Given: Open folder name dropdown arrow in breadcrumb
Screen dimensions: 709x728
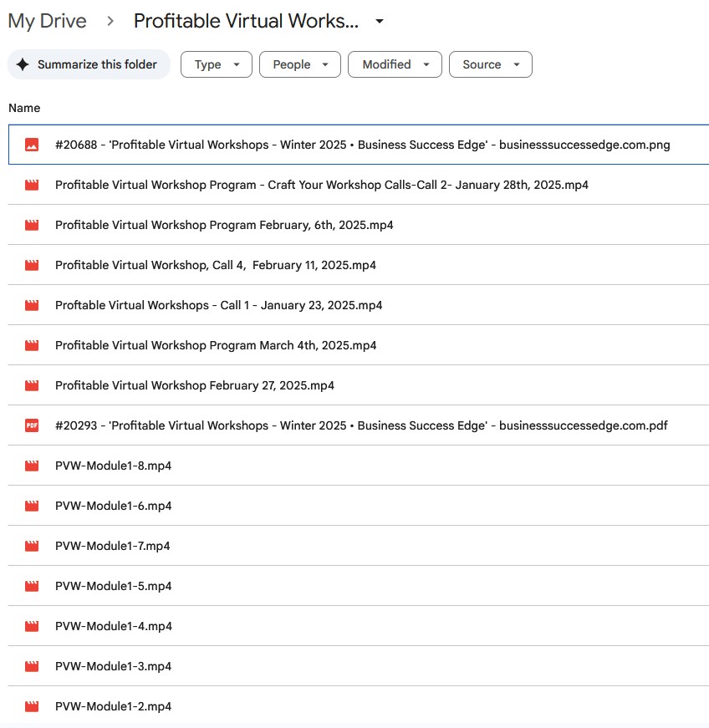Looking at the screenshot, I should coord(379,22).
